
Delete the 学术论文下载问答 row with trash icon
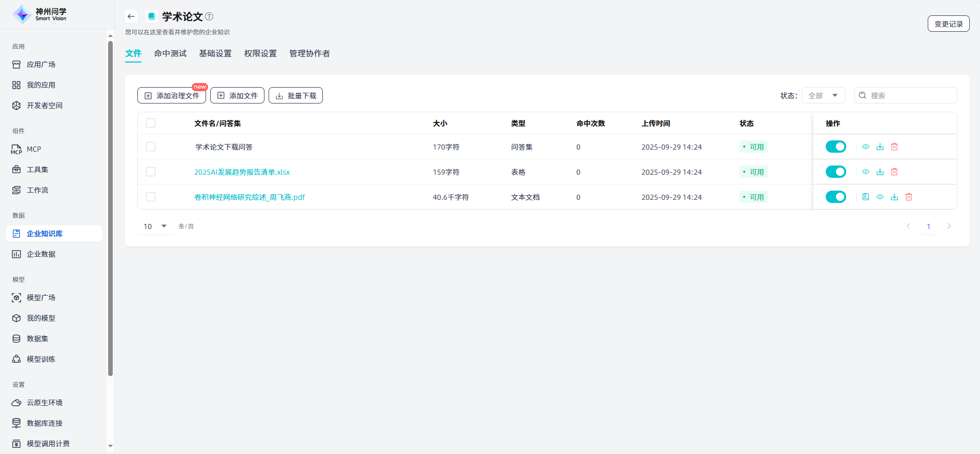click(x=894, y=147)
